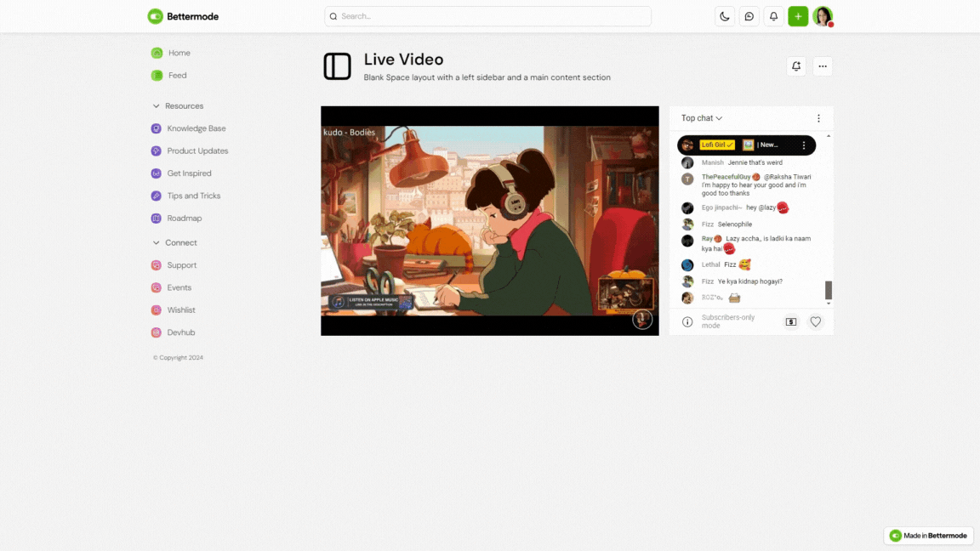Open the space more options ellipsis
Screen dimensions: 980x551
(823, 66)
